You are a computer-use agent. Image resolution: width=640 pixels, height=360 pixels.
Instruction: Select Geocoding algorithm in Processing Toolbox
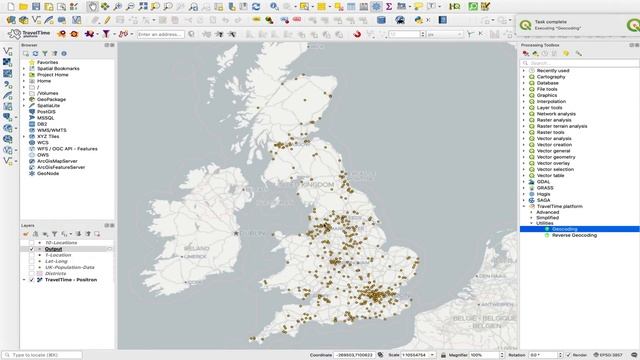point(564,229)
